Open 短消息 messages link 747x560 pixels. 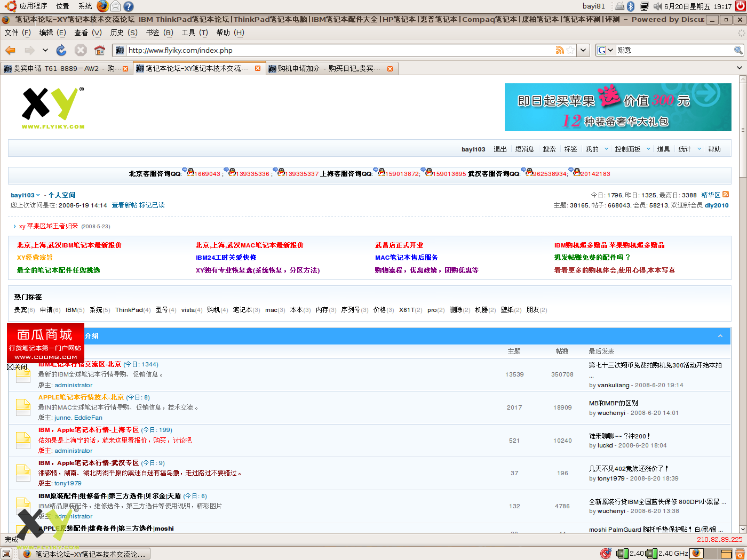point(525,149)
